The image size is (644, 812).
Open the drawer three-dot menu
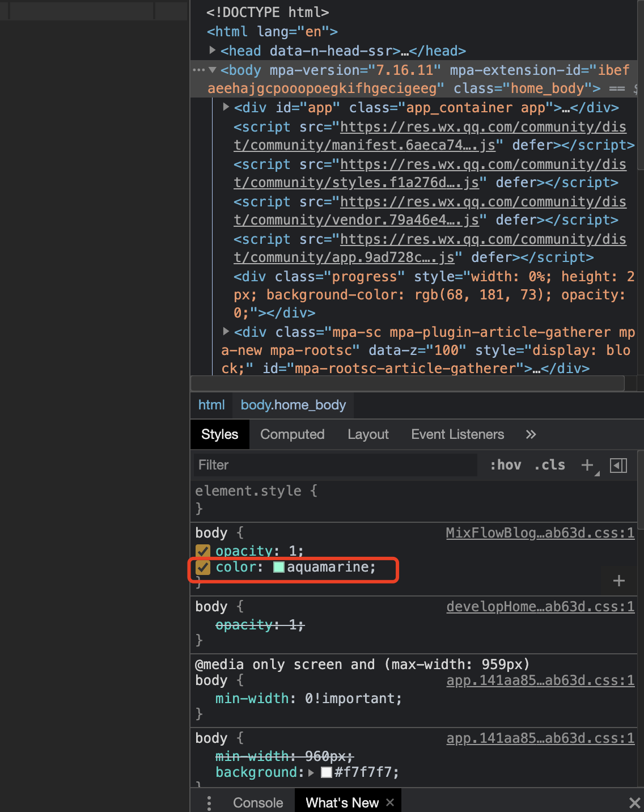209,802
